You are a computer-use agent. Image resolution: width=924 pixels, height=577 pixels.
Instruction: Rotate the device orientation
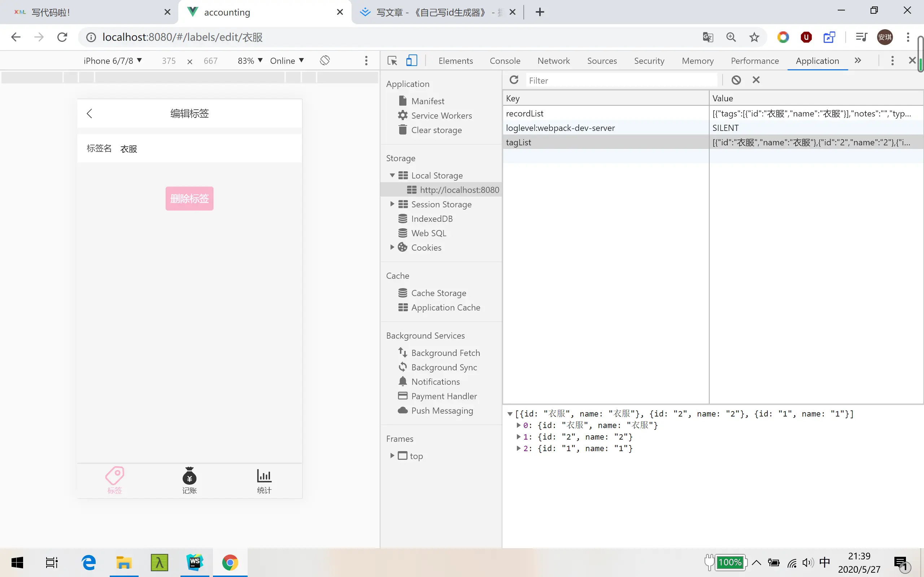(324, 60)
